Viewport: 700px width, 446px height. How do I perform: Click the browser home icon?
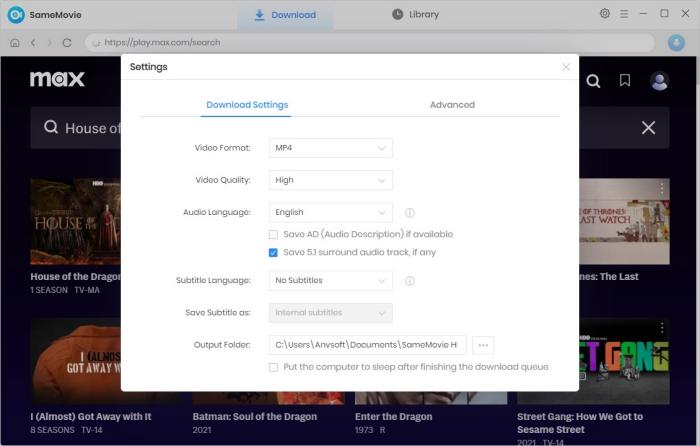pos(14,43)
